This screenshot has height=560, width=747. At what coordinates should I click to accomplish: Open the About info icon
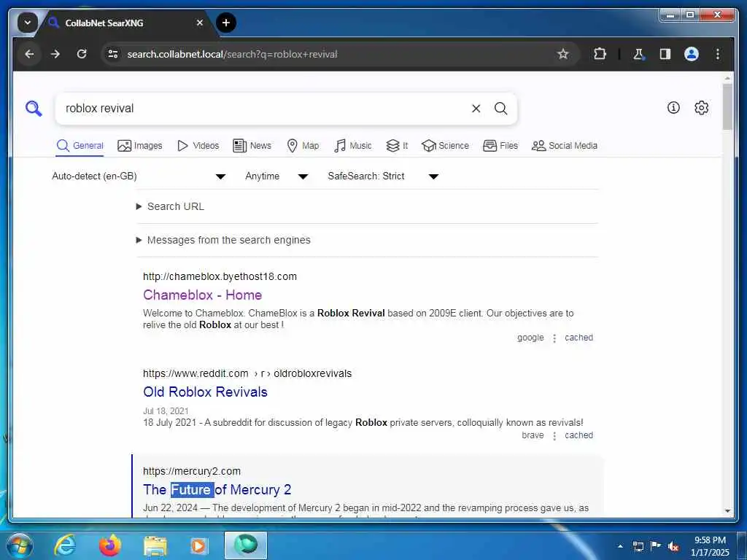click(673, 108)
